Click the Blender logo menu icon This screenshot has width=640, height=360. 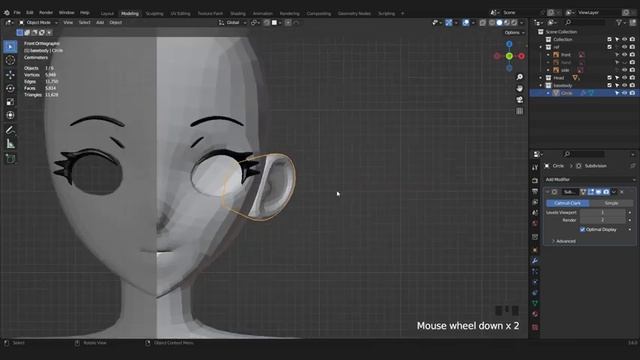(7, 13)
